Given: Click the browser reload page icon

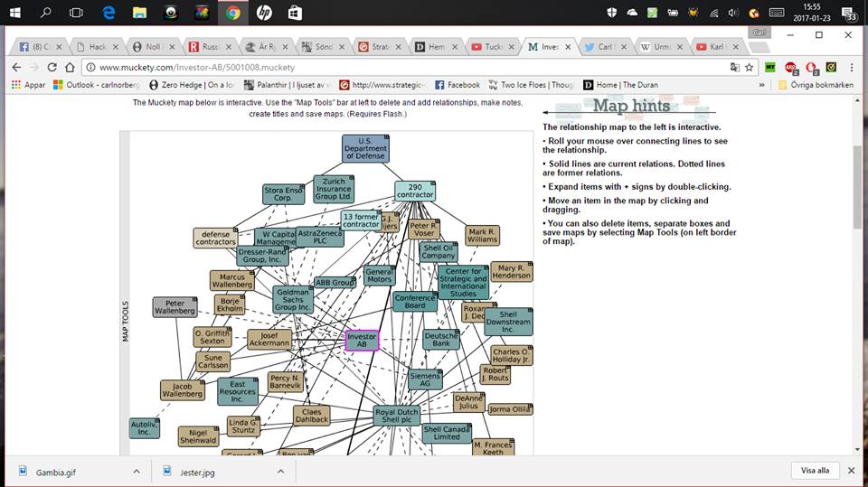Looking at the screenshot, I should point(52,68).
